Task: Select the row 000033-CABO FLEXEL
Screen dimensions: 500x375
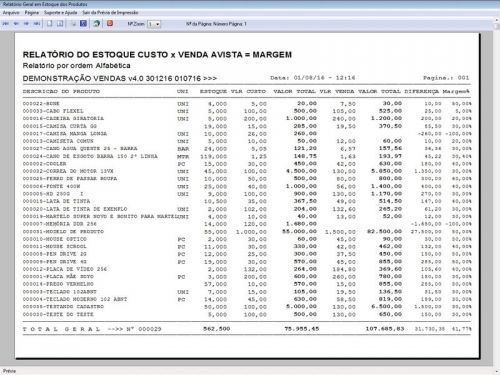Action: [247, 111]
